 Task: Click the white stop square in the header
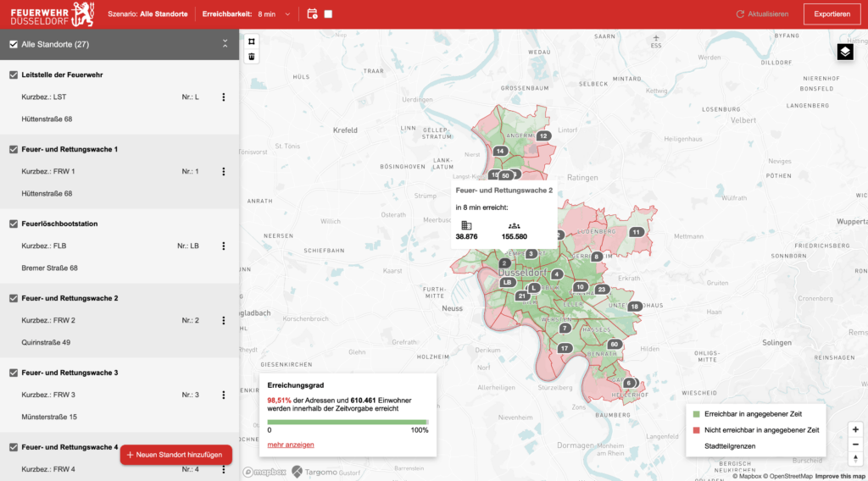[x=328, y=14]
